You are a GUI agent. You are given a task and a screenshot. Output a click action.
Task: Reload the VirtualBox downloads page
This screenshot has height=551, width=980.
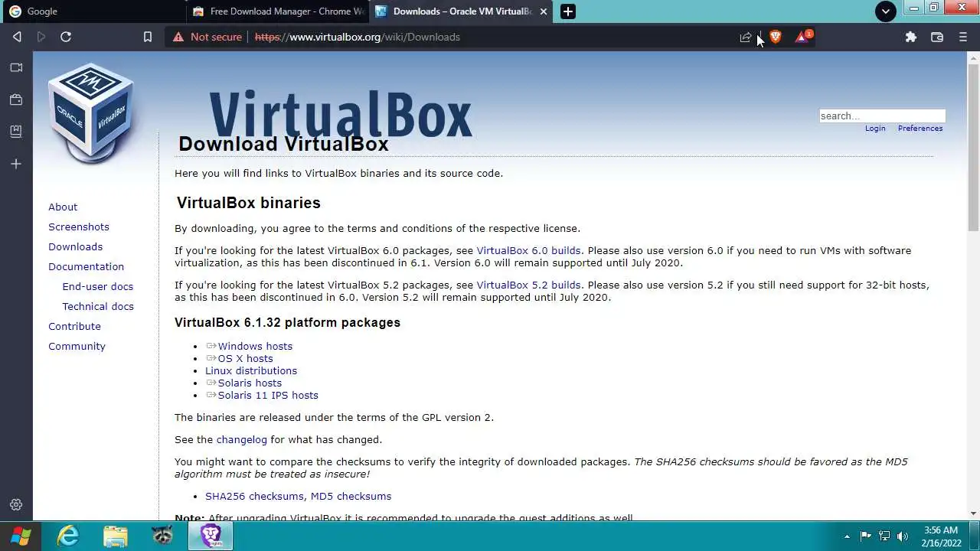click(66, 37)
